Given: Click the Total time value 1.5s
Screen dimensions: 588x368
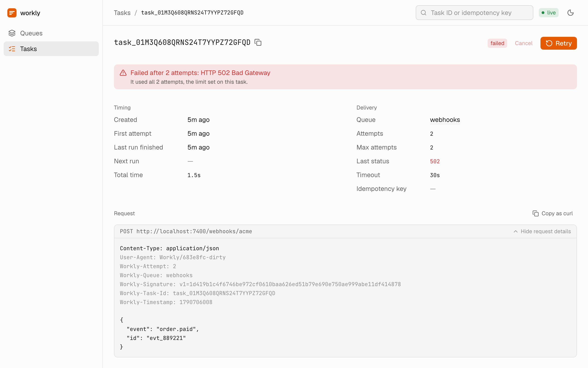Looking at the screenshot, I should (x=194, y=175).
